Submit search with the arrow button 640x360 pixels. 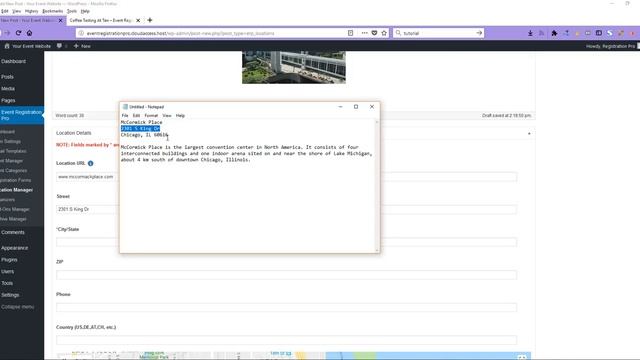(x=479, y=33)
